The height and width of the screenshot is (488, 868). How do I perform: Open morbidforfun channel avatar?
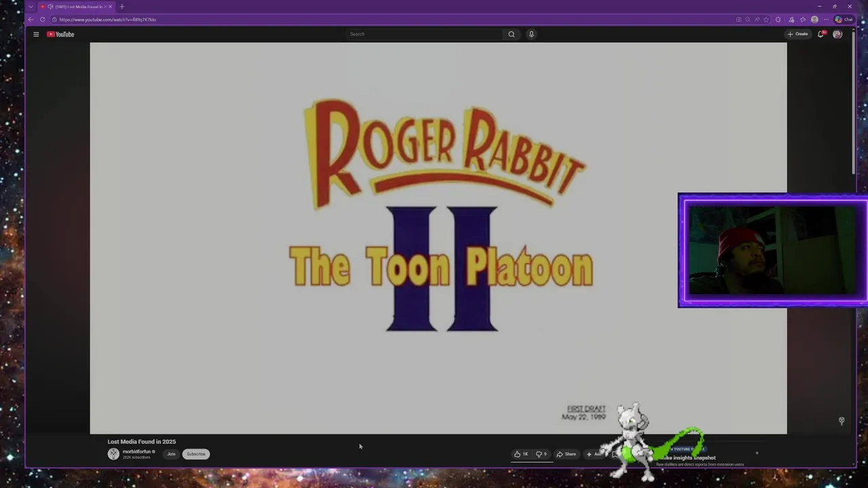click(x=113, y=454)
